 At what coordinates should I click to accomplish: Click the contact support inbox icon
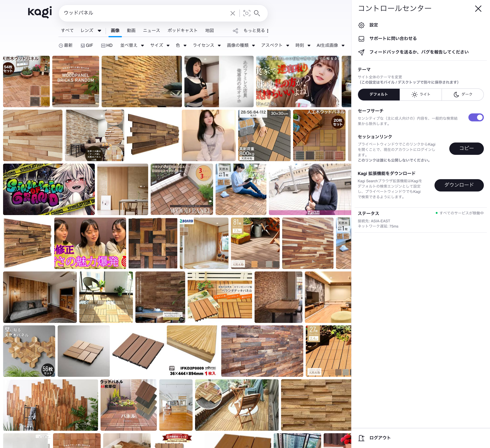[x=361, y=39]
